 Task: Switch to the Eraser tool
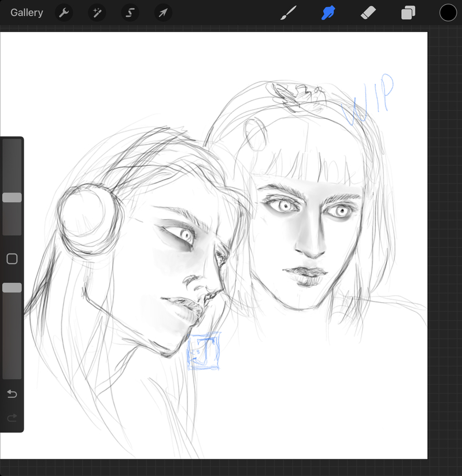[368, 13]
